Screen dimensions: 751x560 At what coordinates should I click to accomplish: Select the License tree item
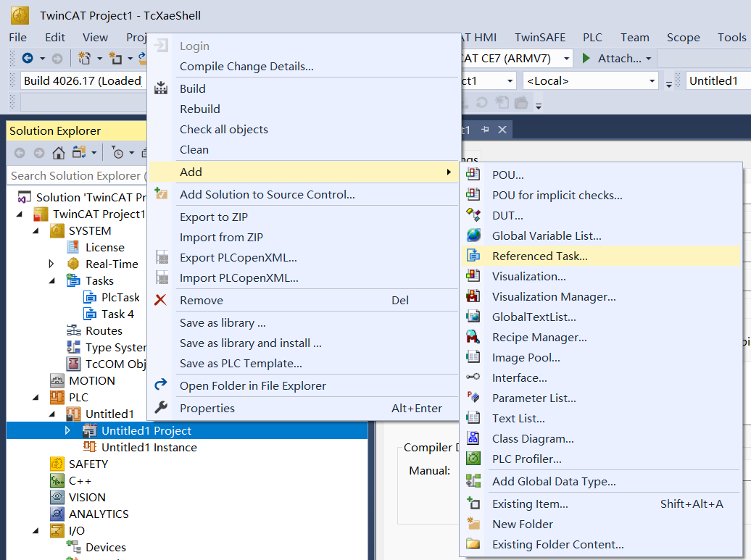point(105,248)
